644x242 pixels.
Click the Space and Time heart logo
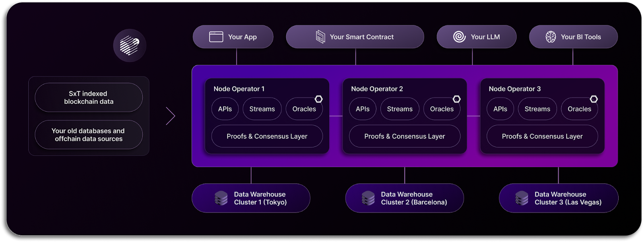point(130,46)
